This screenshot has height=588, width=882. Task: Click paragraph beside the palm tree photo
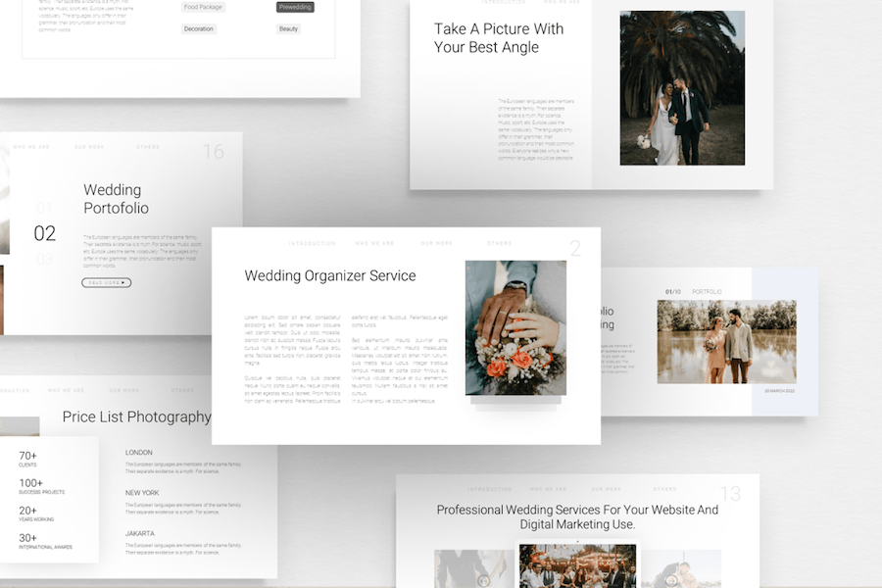click(x=536, y=129)
